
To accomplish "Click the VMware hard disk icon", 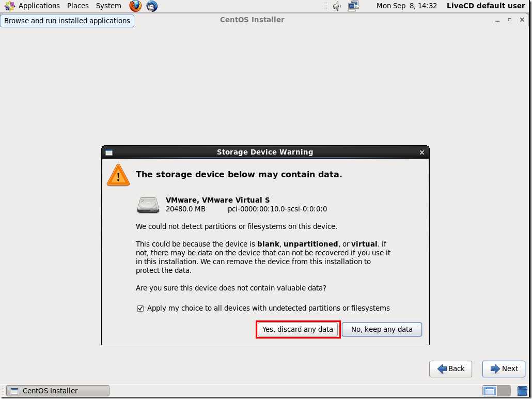I will pyautogui.click(x=148, y=205).
